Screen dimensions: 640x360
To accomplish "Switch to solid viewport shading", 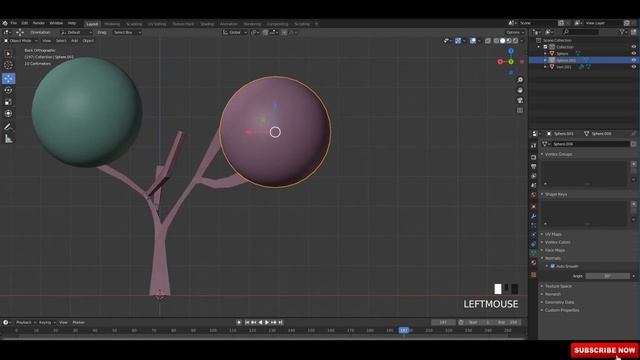I will coord(503,40).
